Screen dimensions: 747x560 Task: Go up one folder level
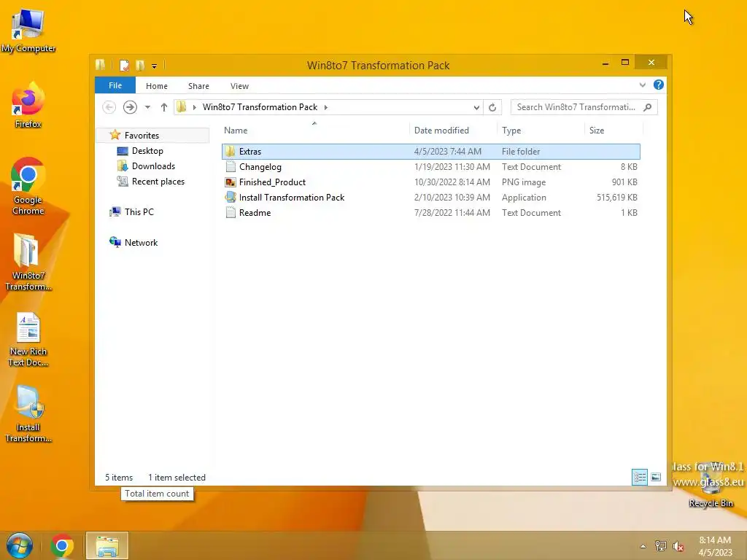pyautogui.click(x=164, y=107)
